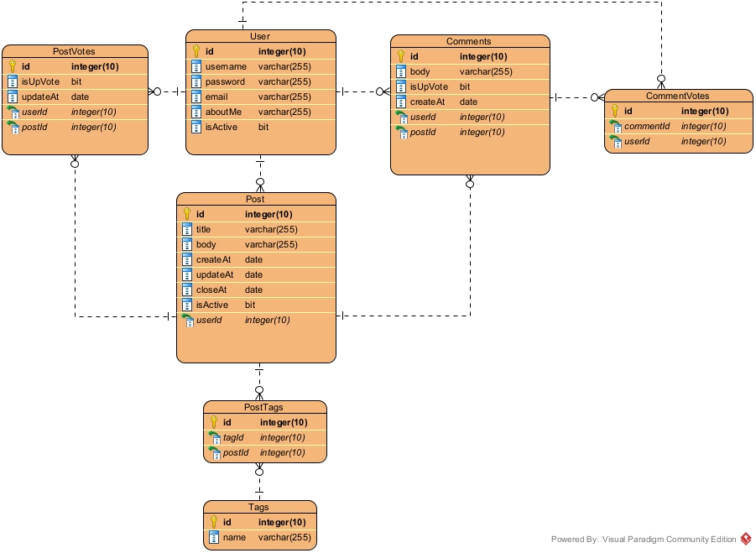Image resolution: width=756 pixels, height=553 pixels.
Task: Click the foreign key icon beside userId in Post
Action: pyautogui.click(x=188, y=320)
